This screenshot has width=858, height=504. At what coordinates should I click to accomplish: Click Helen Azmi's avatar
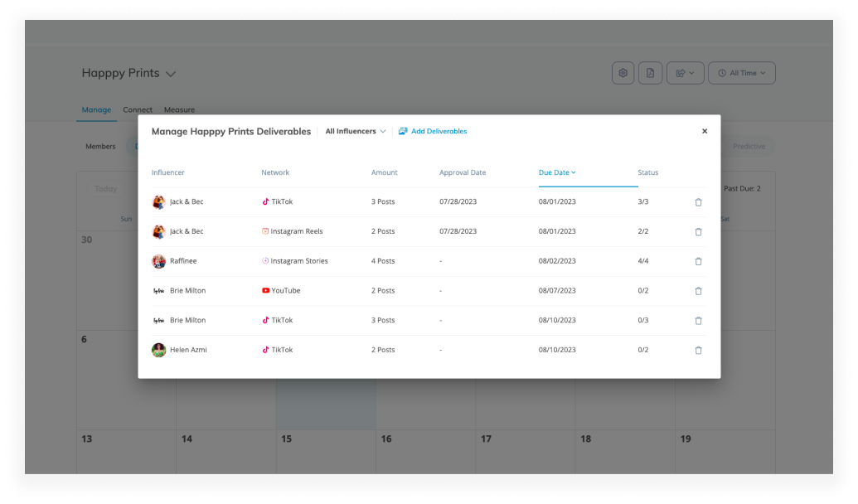(158, 350)
